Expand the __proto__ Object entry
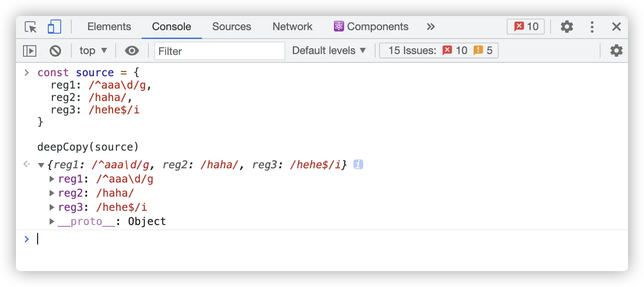 pos(52,221)
